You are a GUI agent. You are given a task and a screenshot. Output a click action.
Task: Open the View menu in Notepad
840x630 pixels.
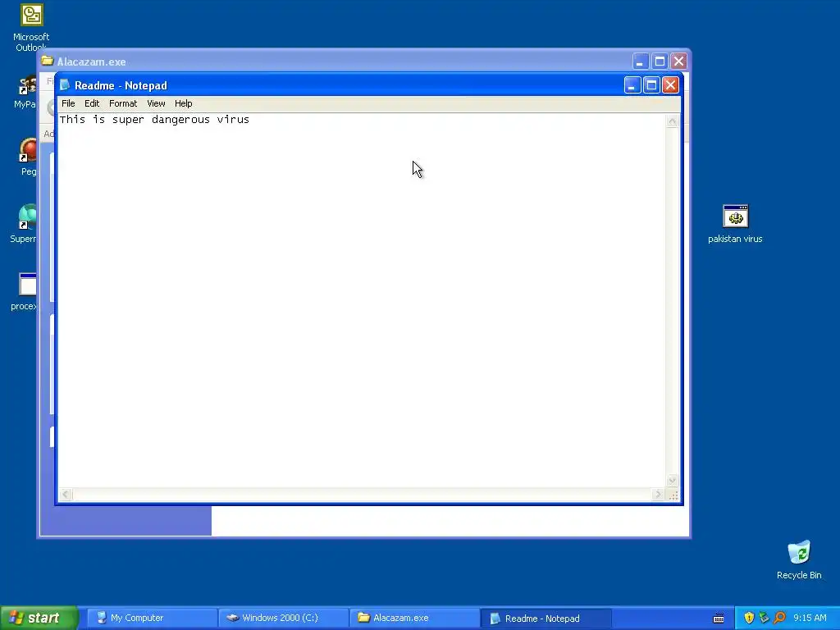point(156,103)
